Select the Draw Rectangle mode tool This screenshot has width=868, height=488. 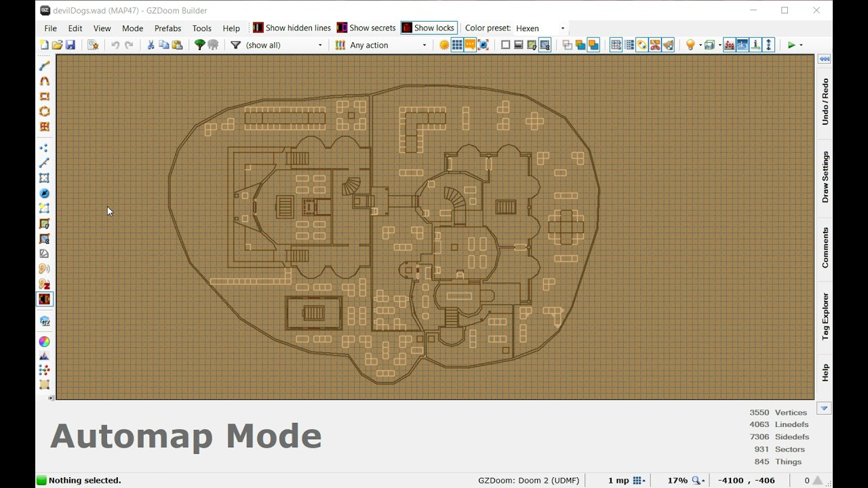click(44, 96)
